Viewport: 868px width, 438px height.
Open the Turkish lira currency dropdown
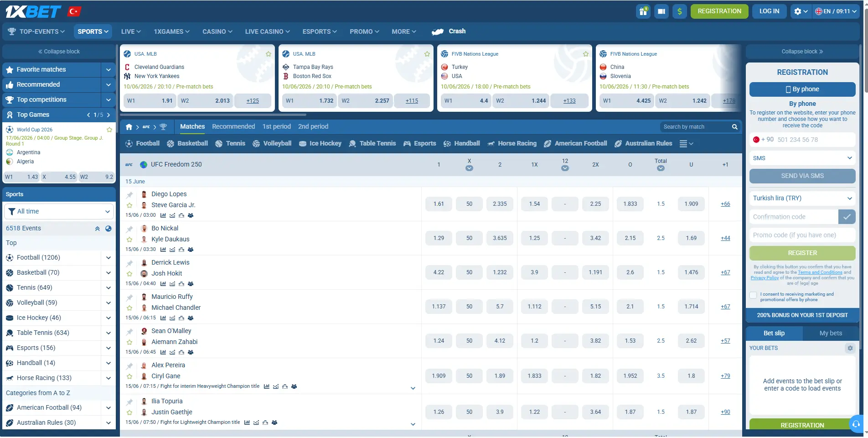(802, 198)
